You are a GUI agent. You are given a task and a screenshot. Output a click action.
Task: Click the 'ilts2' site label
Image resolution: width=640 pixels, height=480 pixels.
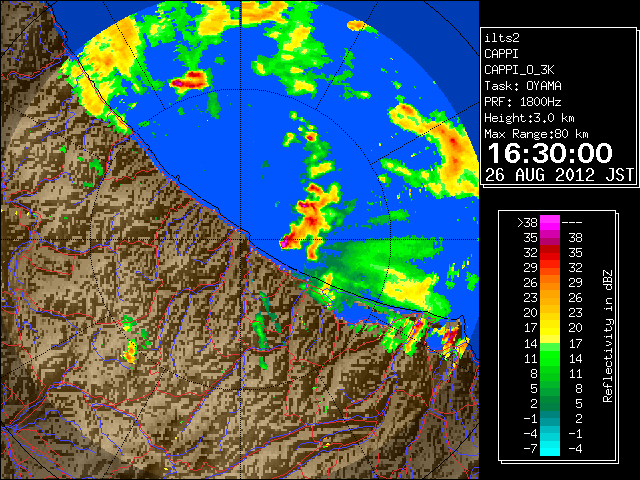pyautogui.click(x=502, y=38)
